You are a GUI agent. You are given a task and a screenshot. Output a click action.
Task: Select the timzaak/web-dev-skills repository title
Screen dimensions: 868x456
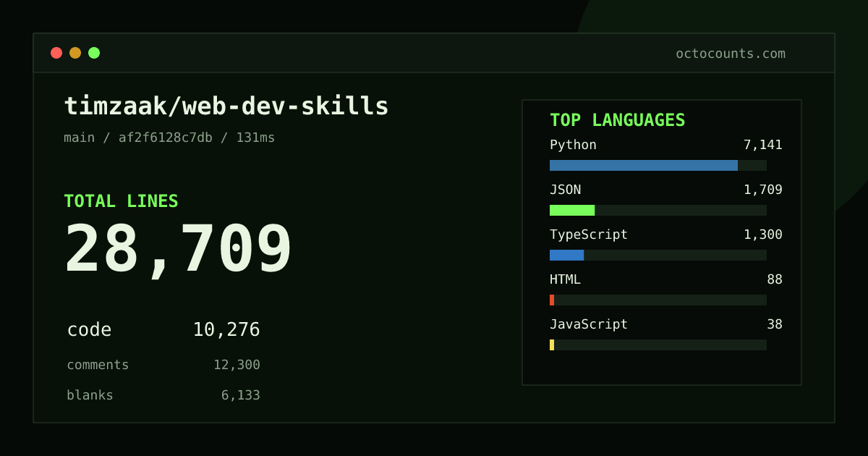click(226, 106)
